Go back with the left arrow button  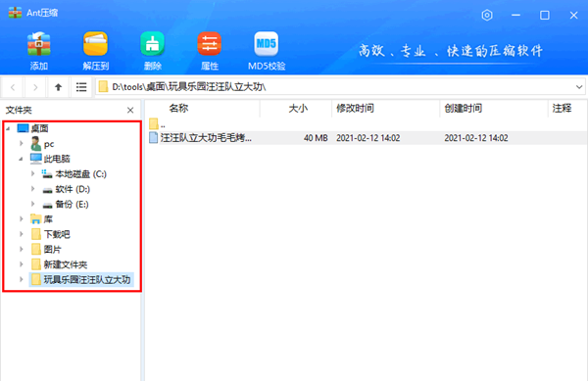[x=13, y=88]
